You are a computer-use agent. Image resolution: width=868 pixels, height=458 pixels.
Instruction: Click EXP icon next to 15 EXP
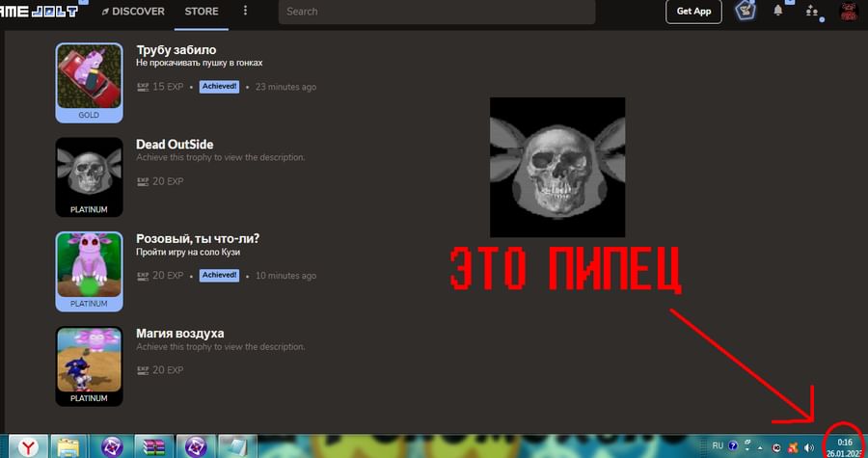tap(143, 87)
